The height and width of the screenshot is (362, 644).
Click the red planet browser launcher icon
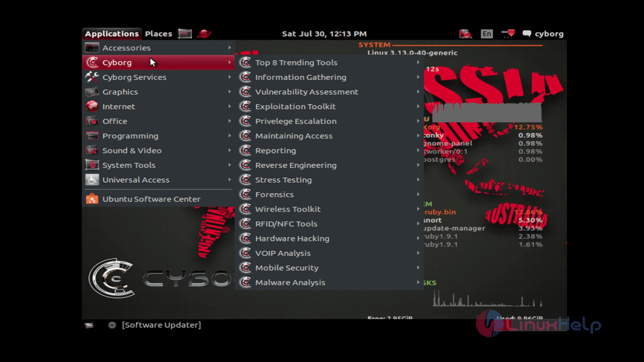click(x=204, y=34)
